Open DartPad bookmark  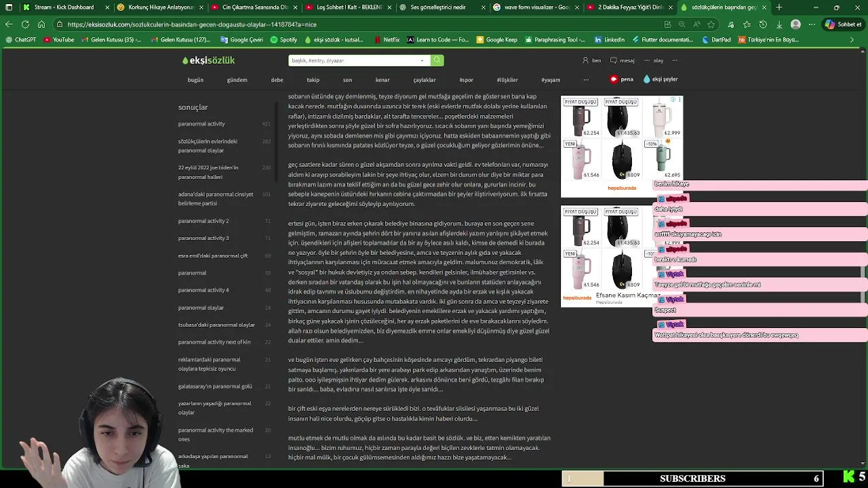[x=716, y=40]
